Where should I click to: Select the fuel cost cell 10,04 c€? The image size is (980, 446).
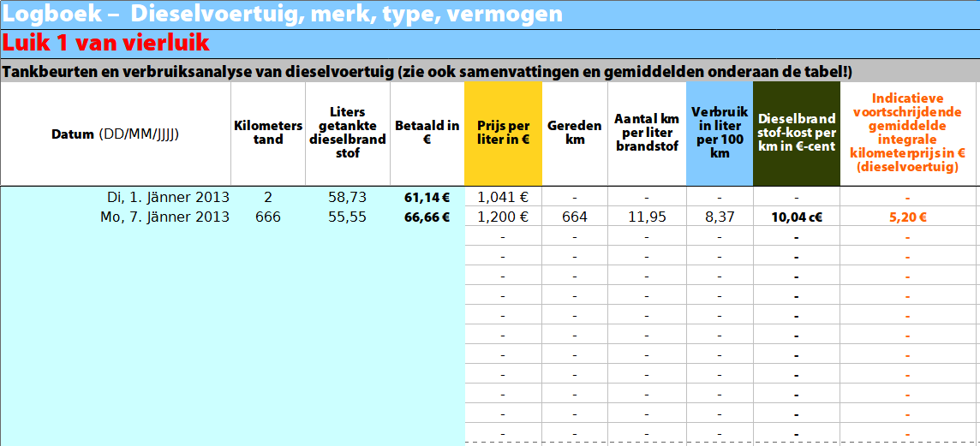coord(797,217)
